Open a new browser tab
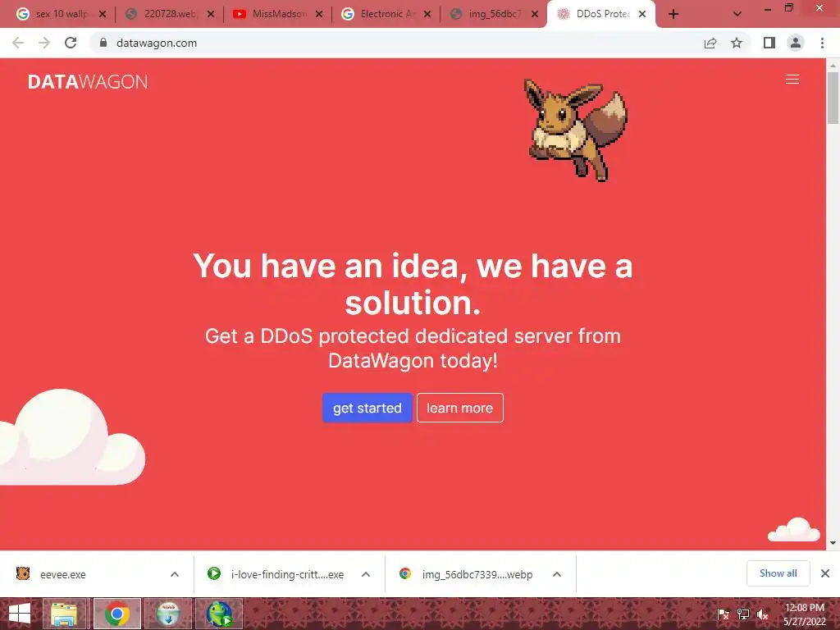Viewport: 840px width, 630px height. pos(673,15)
